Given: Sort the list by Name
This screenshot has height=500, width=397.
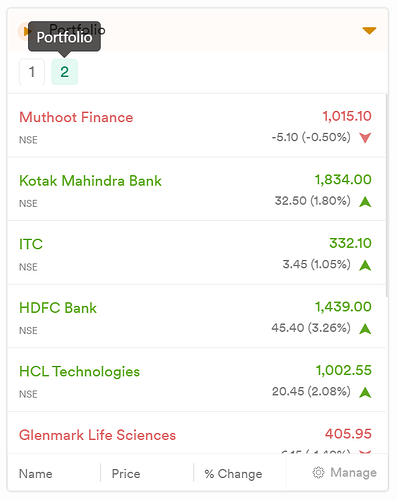Looking at the screenshot, I should point(36,474).
